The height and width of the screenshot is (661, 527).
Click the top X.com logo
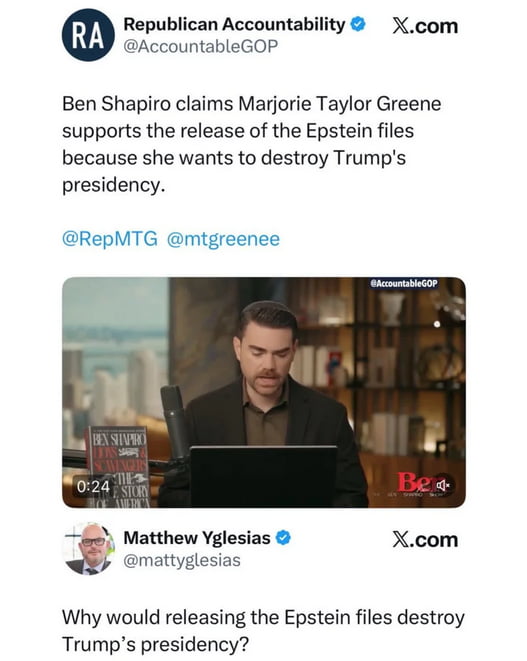(x=425, y=26)
